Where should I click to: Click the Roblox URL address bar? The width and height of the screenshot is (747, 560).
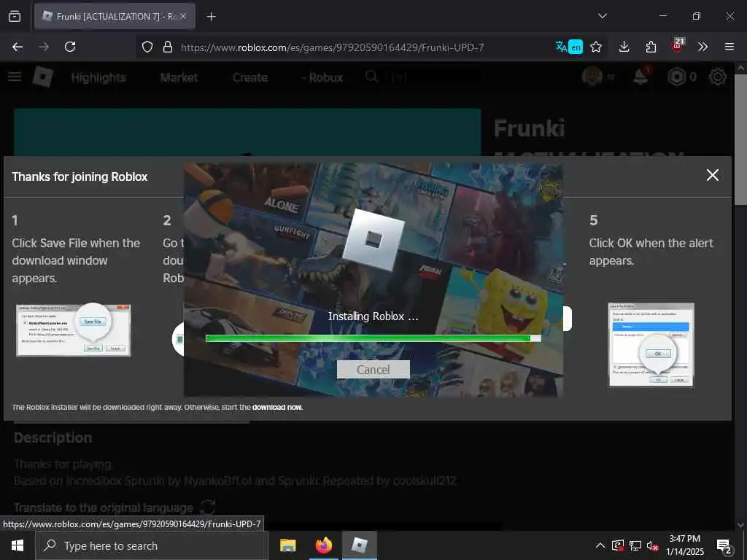(332, 47)
